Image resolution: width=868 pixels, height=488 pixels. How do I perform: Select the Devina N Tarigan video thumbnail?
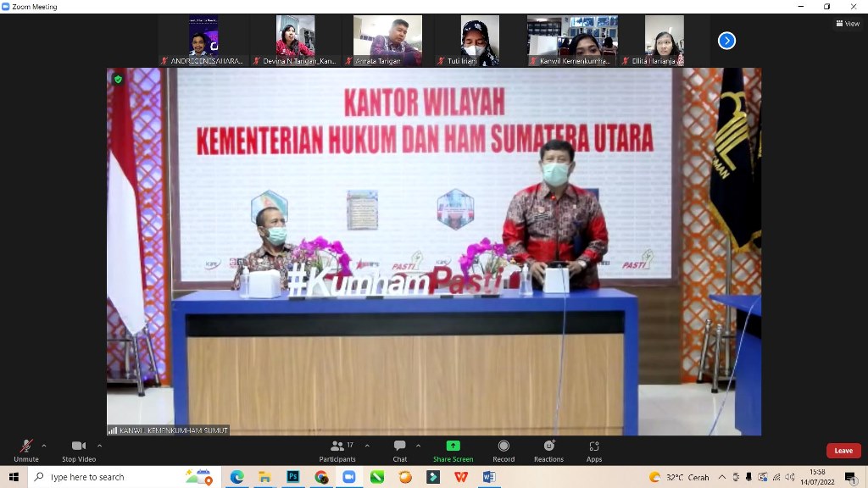click(295, 41)
